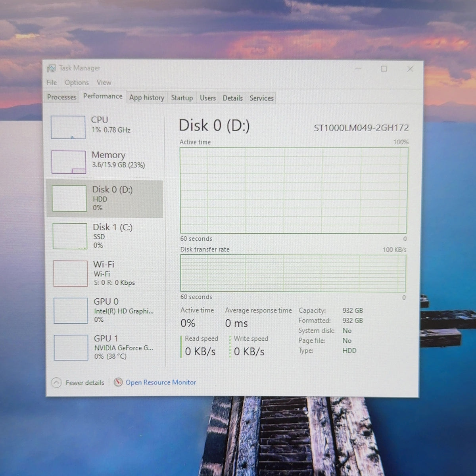The width and height of the screenshot is (476, 476).
Task: Select the GPU 1 thumbnail graph
Action: [71, 347]
